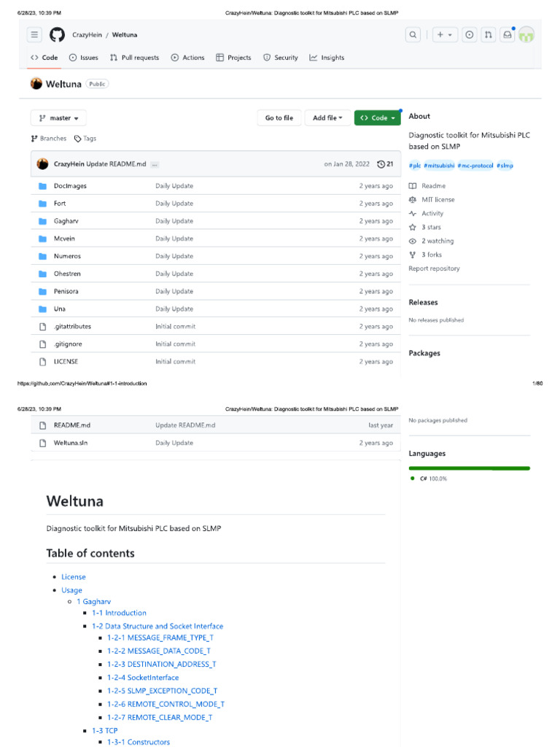The height and width of the screenshot is (747, 560).
Task: Click the search magnifier icon
Action: click(x=413, y=35)
